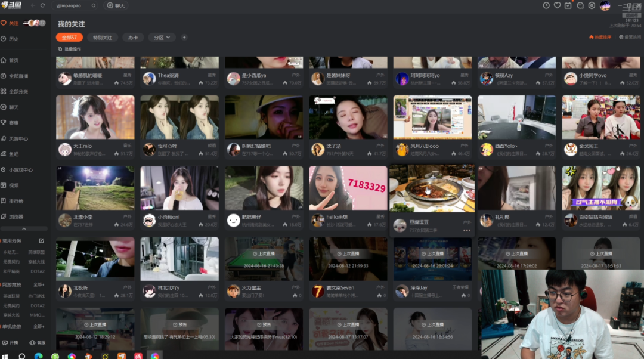This screenshot has height=359, width=644.
Task: Open the favorites heart icon at top right
Action: click(x=558, y=5)
